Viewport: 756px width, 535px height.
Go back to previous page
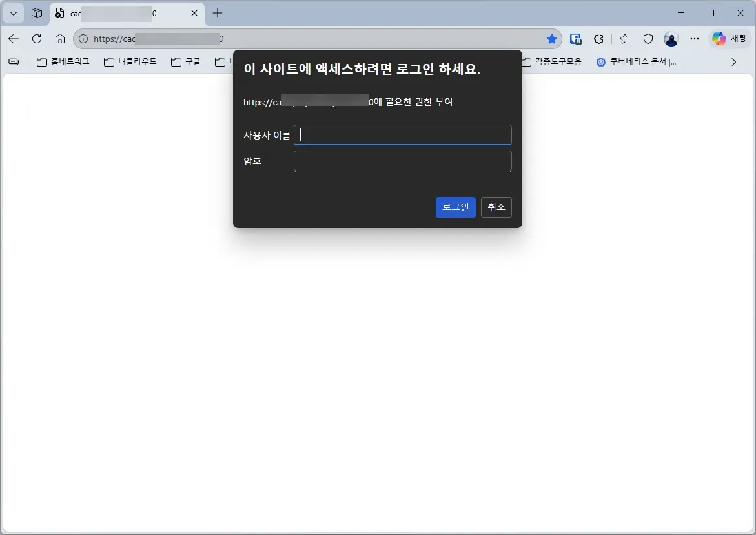[x=14, y=39]
